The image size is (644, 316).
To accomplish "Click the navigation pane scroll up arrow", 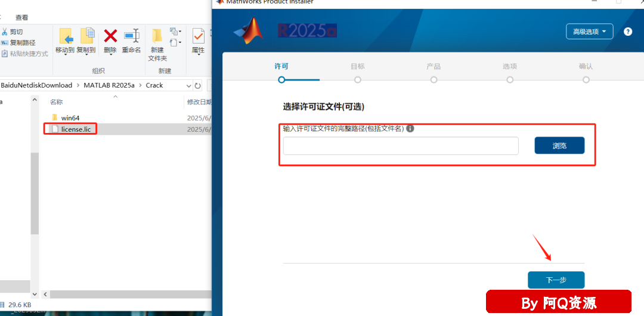I will point(35,100).
